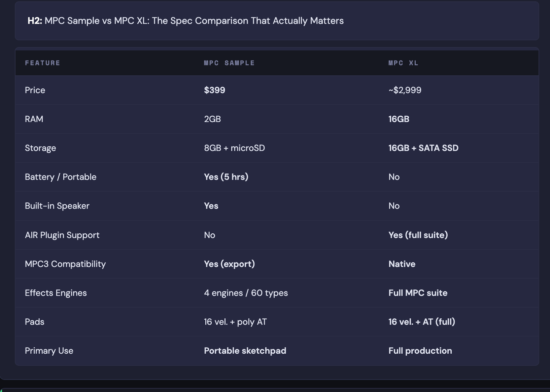Select the 16GB RAM value

[399, 119]
